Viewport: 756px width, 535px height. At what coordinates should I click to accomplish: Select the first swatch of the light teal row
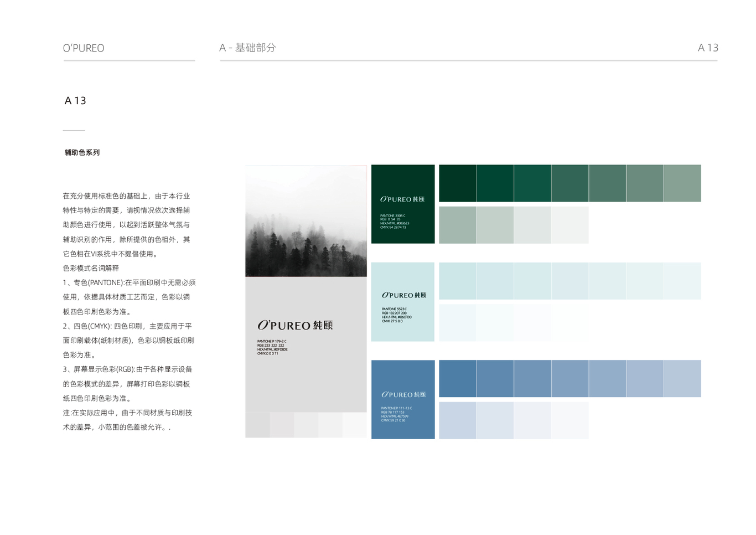(x=458, y=281)
